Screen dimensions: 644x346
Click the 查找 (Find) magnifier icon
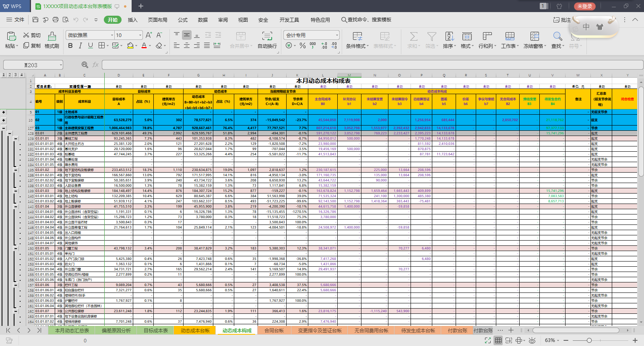[557, 37]
